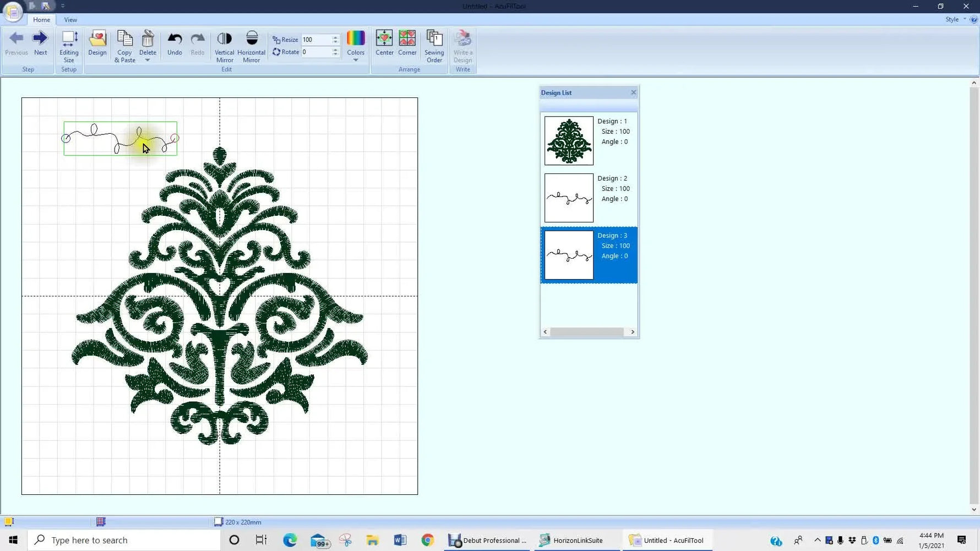980x551 pixels.
Task: Close the Design List panel
Action: tap(633, 92)
